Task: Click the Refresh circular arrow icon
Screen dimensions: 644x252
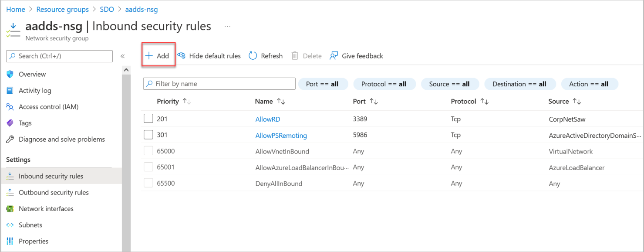Action: (x=253, y=56)
